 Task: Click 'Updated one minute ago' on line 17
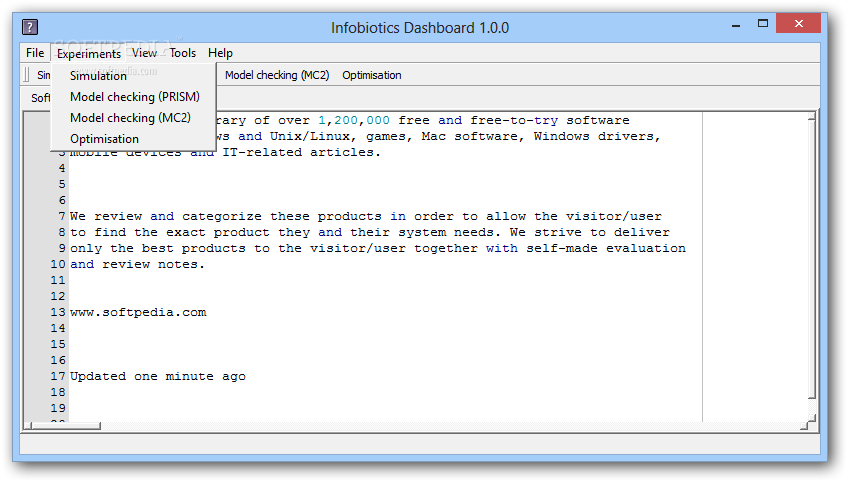pos(157,376)
